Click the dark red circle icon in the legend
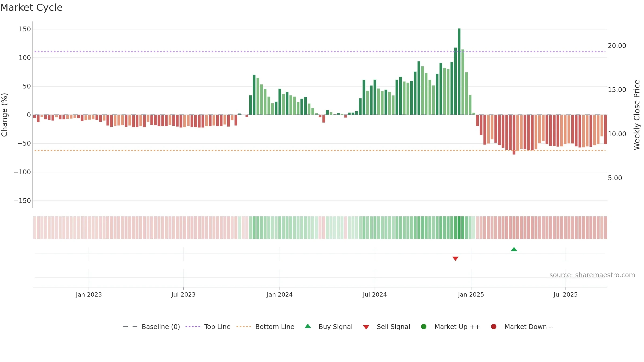 [x=493, y=327]
